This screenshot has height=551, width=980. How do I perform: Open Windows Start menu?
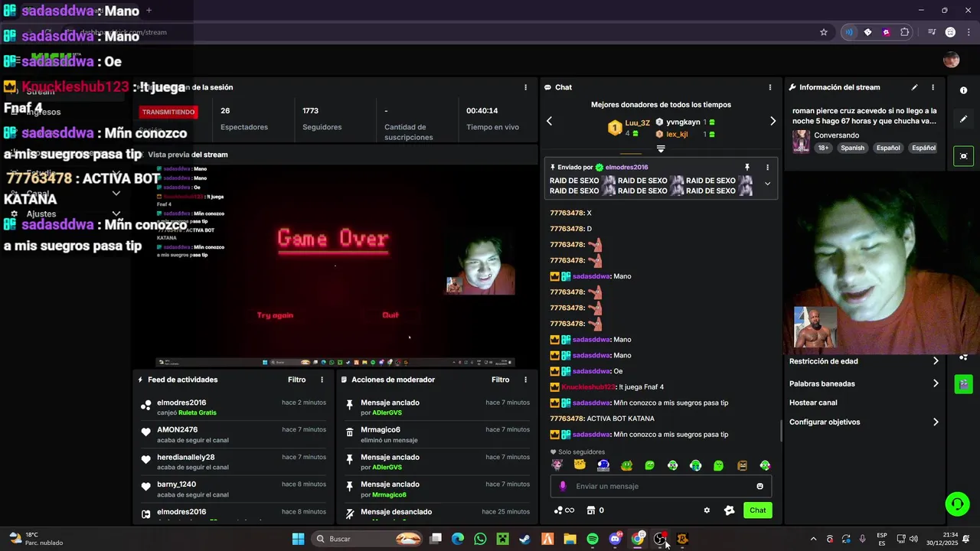tap(298, 539)
